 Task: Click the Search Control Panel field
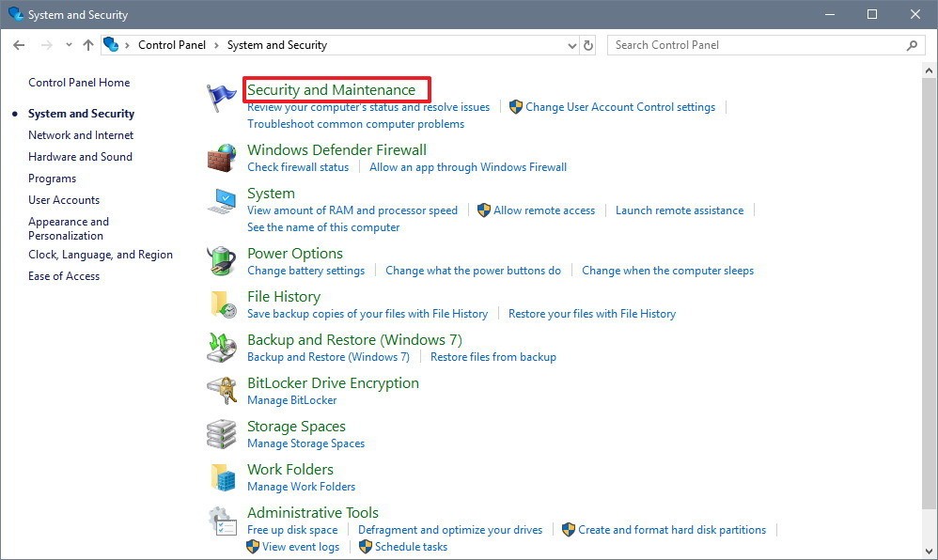tap(757, 45)
